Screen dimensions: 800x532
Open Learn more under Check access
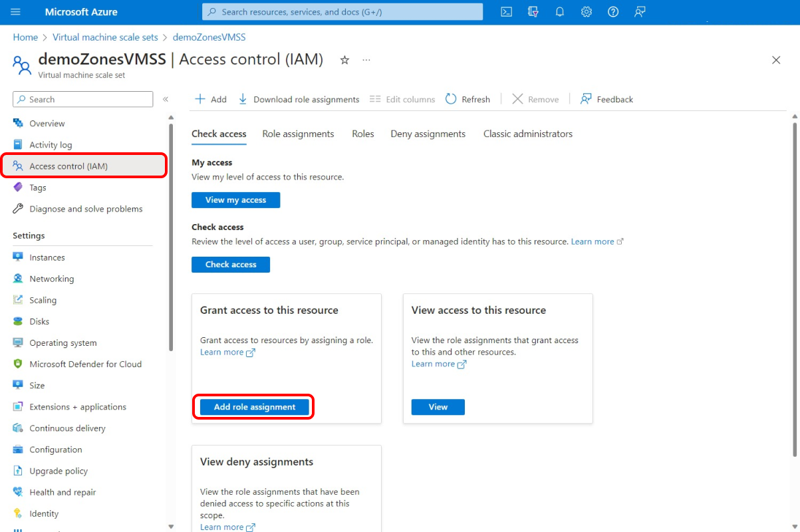point(591,241)
